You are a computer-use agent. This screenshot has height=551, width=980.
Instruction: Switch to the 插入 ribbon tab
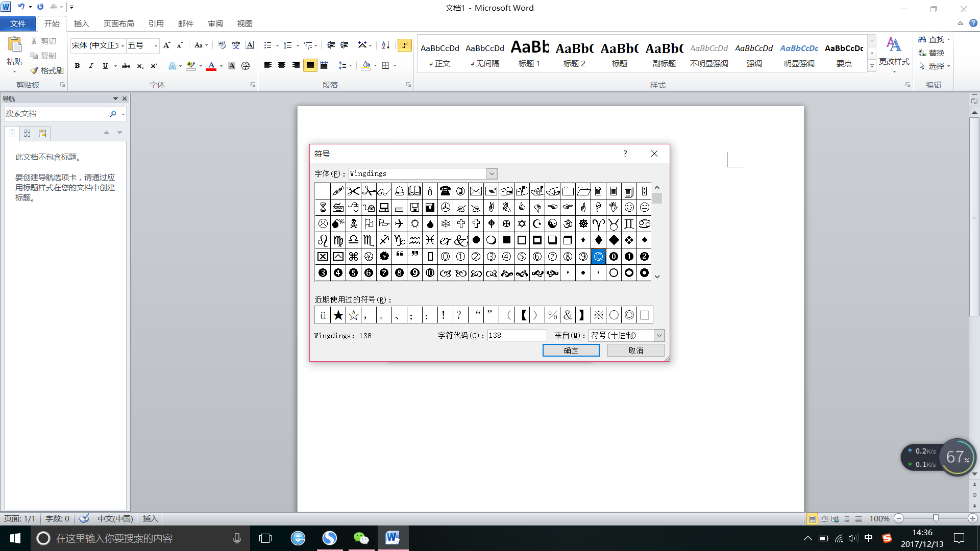pos(81,24)
